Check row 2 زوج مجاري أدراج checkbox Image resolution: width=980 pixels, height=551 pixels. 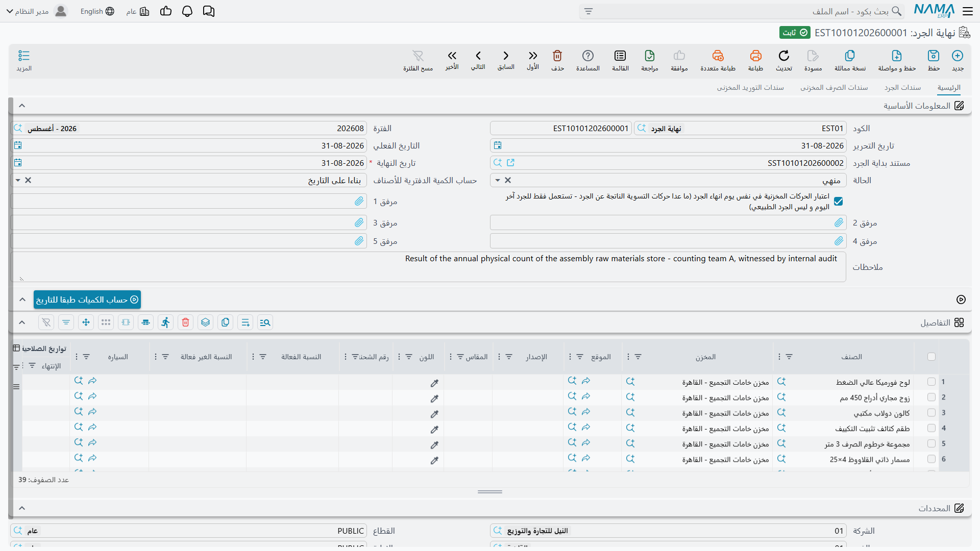pos(932,397)
